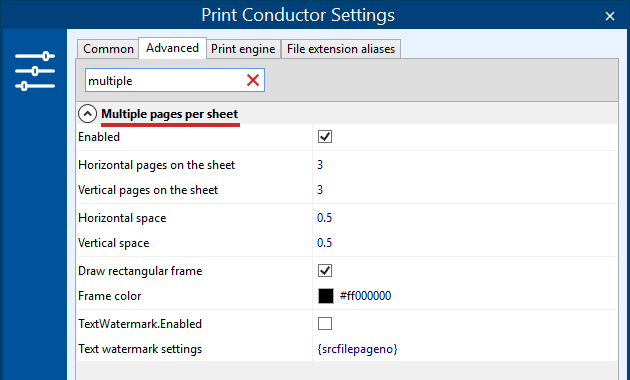Click the Vertical space value 0.5
The height and width of the screenshot is (380, 630).
(324, 243)
